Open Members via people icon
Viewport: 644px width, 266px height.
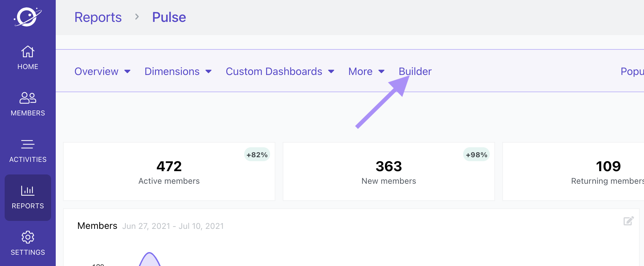(28, 98)
